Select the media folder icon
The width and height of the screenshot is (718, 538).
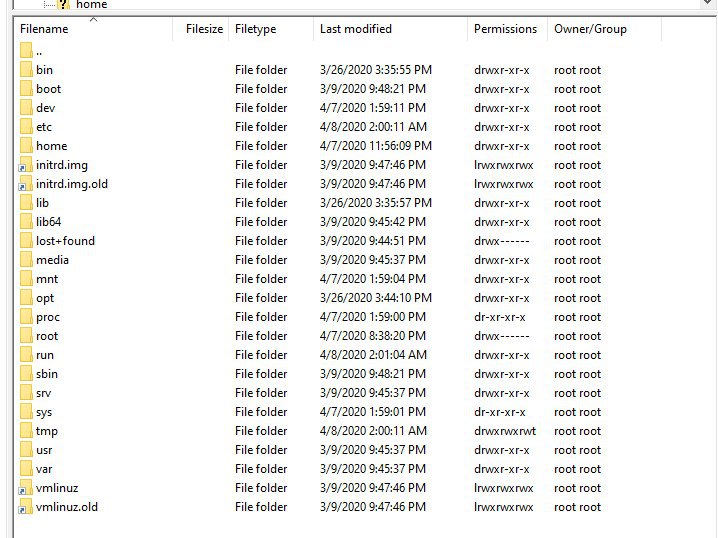coord(26,260)
